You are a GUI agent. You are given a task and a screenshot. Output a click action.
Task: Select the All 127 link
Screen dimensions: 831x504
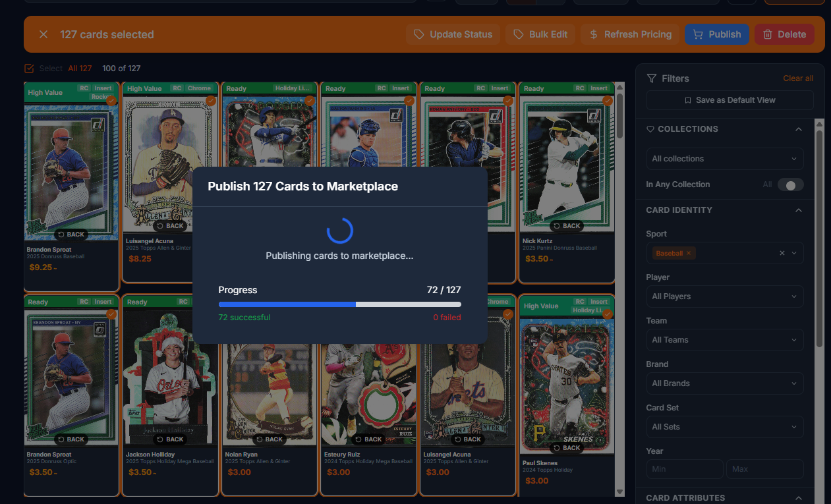coord(79,69)
